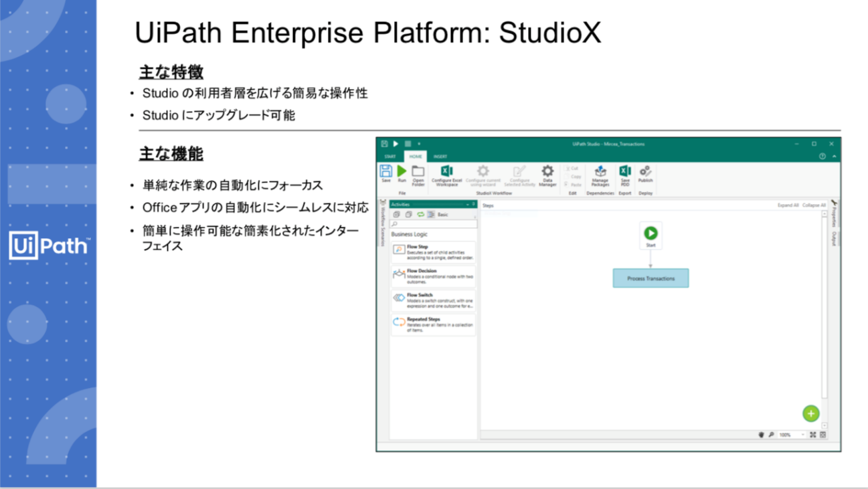This screenshot has height=489, width=868.
Task: Click the zoom magnifier icon in status bar
Action: tap(771, 435)
